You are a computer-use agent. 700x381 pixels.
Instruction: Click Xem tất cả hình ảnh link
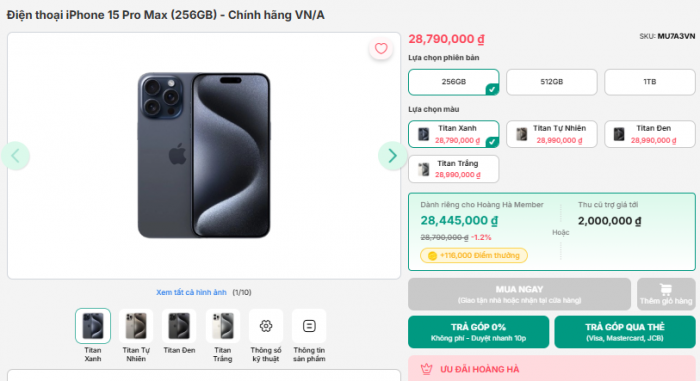(191, 292)
